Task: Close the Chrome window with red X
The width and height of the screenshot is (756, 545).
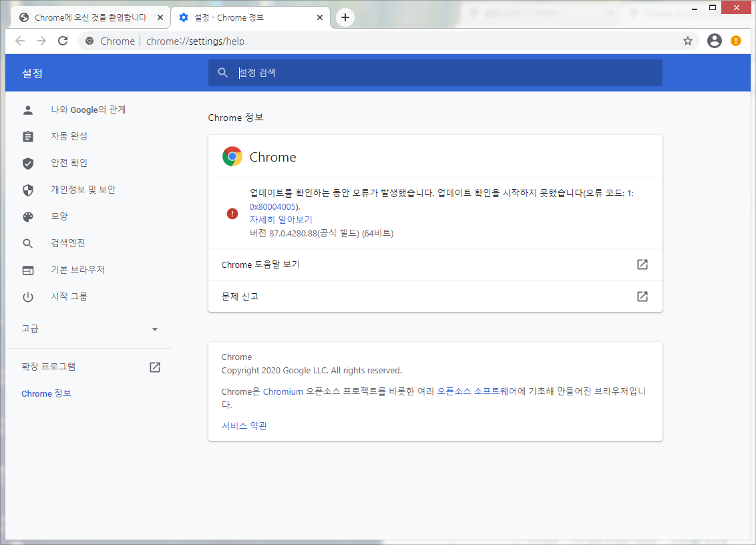Action: click(x=736, y=8)
